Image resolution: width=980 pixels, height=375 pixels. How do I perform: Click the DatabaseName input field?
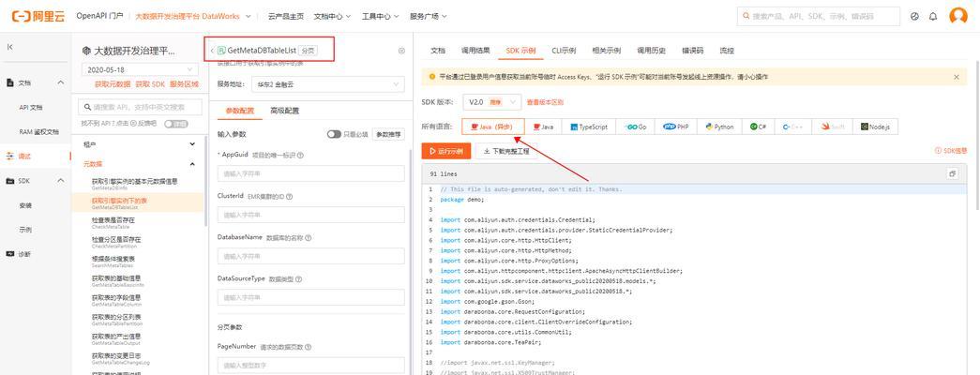coord(310,256)
